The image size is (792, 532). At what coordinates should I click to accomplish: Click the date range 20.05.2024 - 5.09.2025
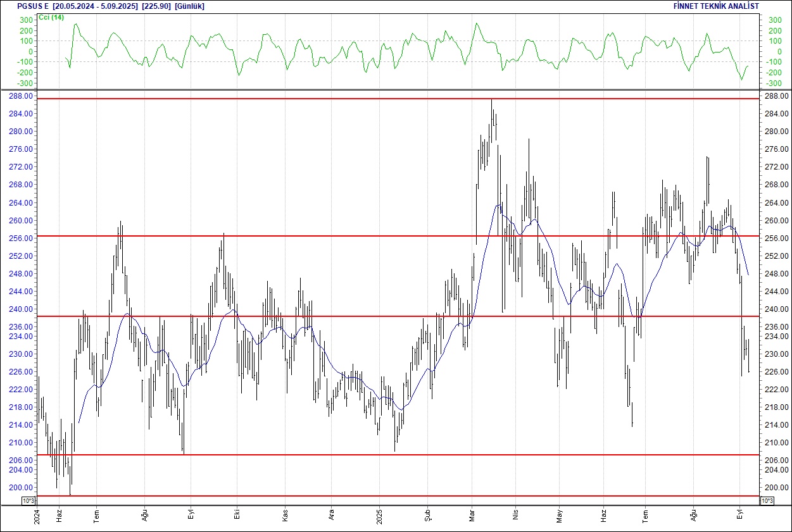click(96, 6)
